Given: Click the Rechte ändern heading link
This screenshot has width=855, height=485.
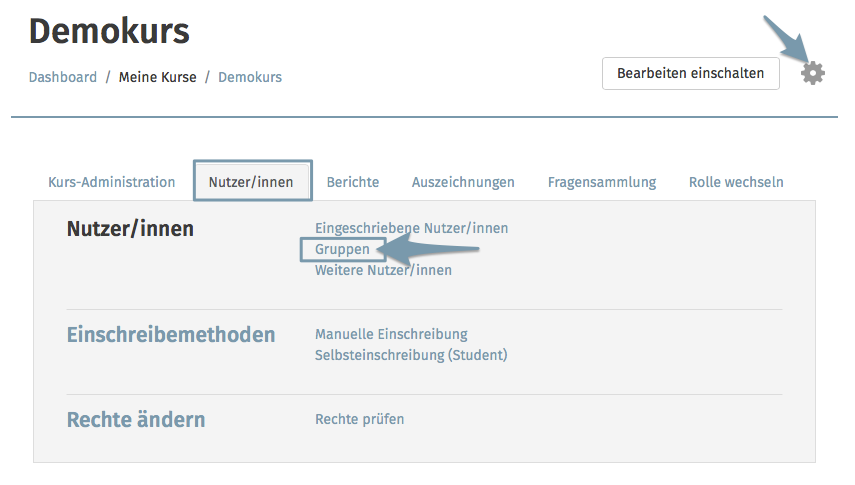Looking at the screenshot, I should point(136,420).
